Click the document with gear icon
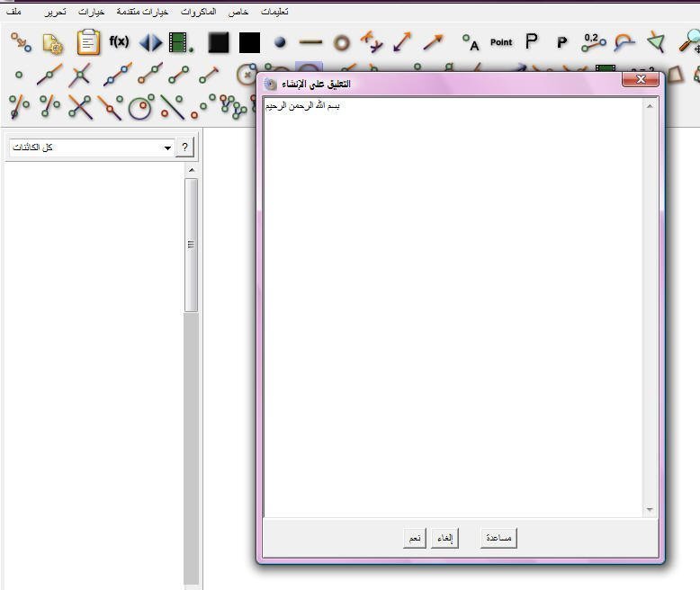 (53, 44)
